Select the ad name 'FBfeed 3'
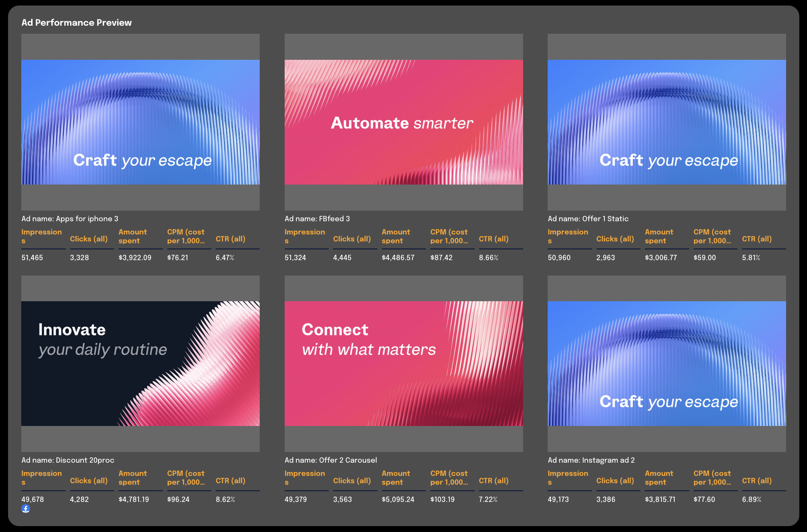807x532 pixels. coord(317,218)
